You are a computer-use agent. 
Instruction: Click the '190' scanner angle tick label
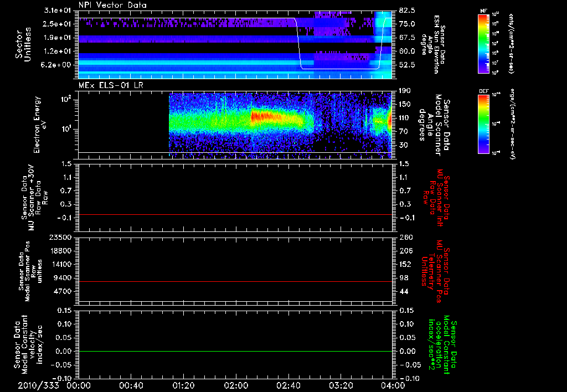tap(405, 91)
